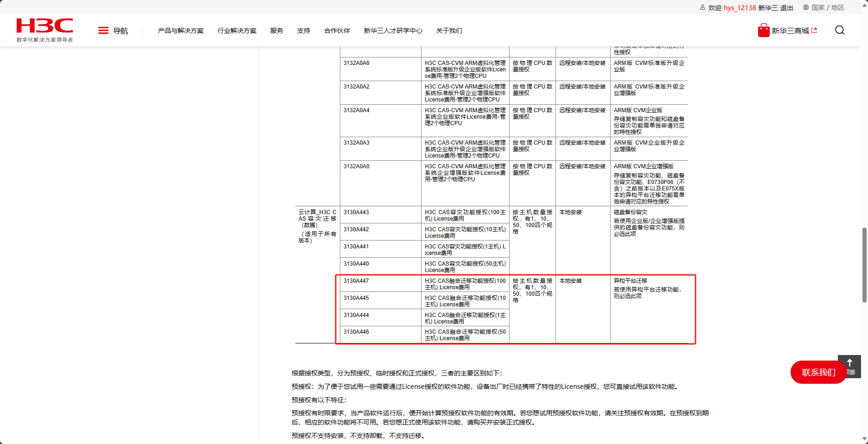Click the H3C logo

point(45,26)
